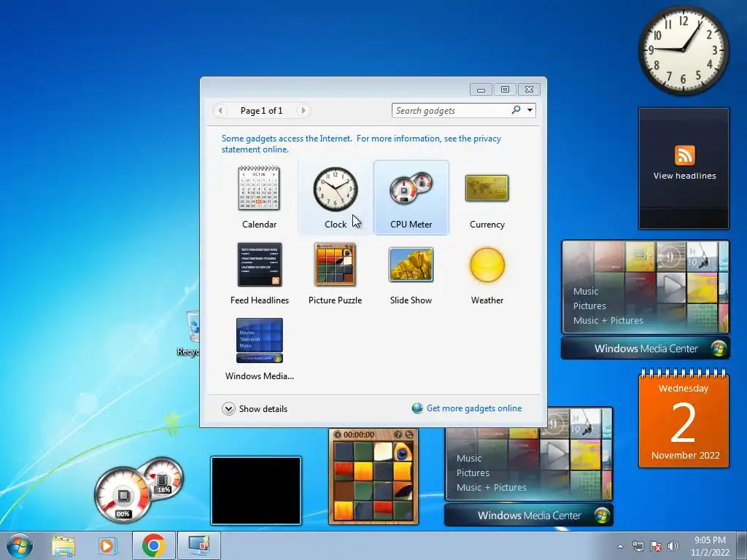Show the puzzle picture hint icon
This screenshot has height=560, width=747.
(398, 435)
